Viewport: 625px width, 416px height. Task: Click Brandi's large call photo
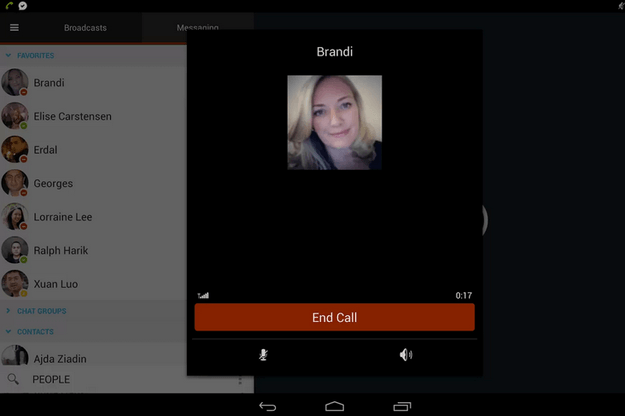coord(334,122)
